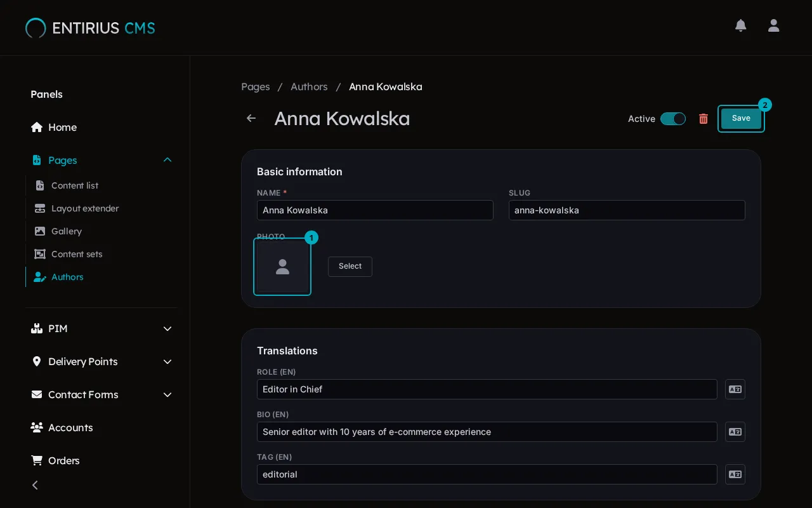The height and width of the screenshot is (508, 812).
Task: Go back using the arrow beside Anna Kowalska
Action: (251, 118)
